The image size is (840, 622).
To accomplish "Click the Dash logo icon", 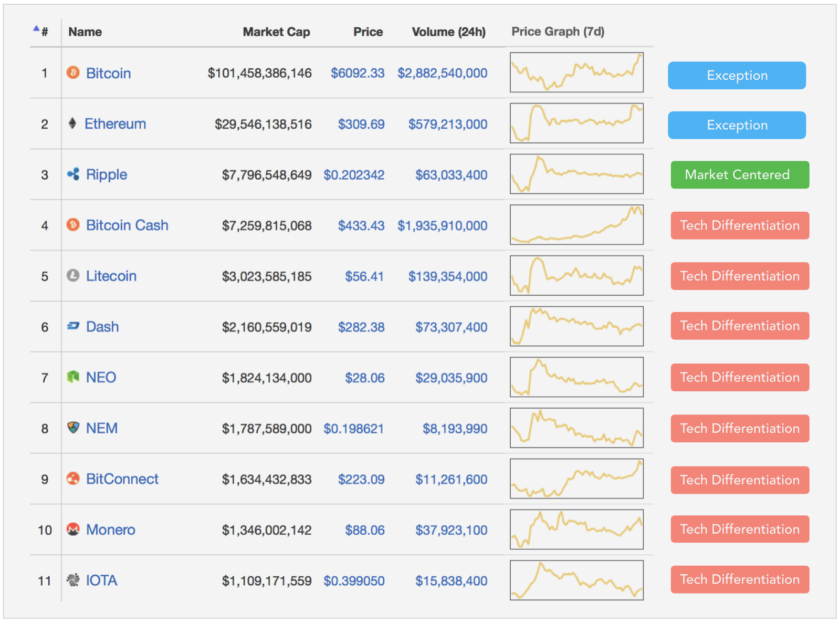I will 73,326.
